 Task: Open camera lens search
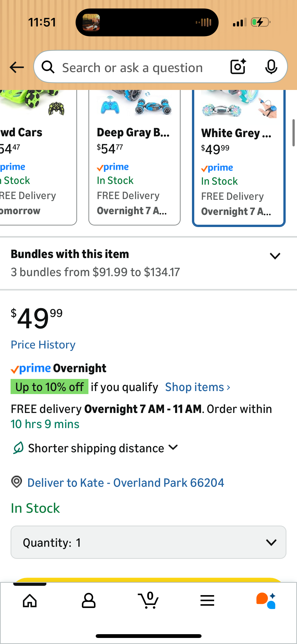click(x=238, y=67)
